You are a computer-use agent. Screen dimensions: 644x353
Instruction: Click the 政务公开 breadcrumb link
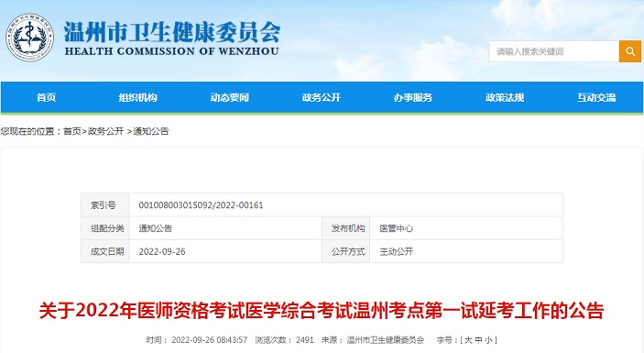[x=105, y=131]
